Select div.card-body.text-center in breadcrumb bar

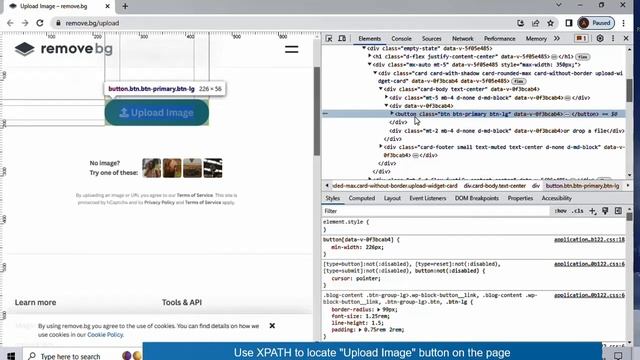[495, 186]
